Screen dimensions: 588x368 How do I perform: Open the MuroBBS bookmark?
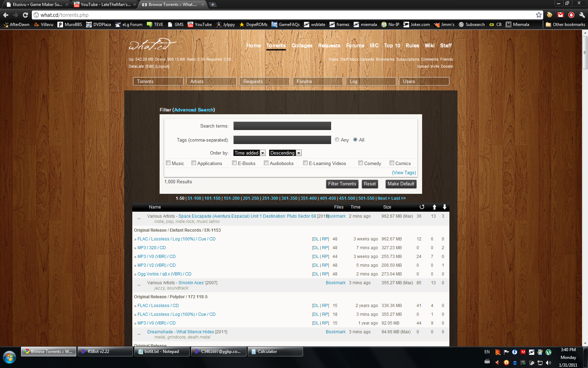(x=70, y=25)
